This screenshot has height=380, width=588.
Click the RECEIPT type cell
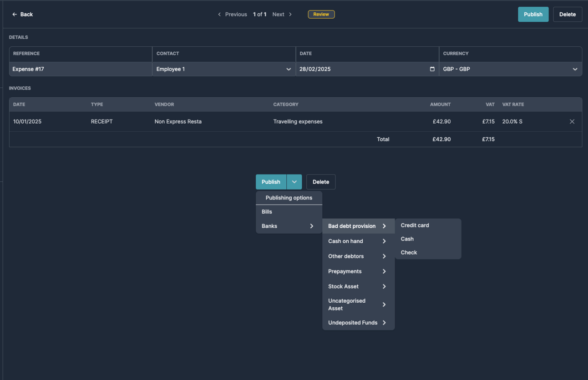(x=102, y=122)
